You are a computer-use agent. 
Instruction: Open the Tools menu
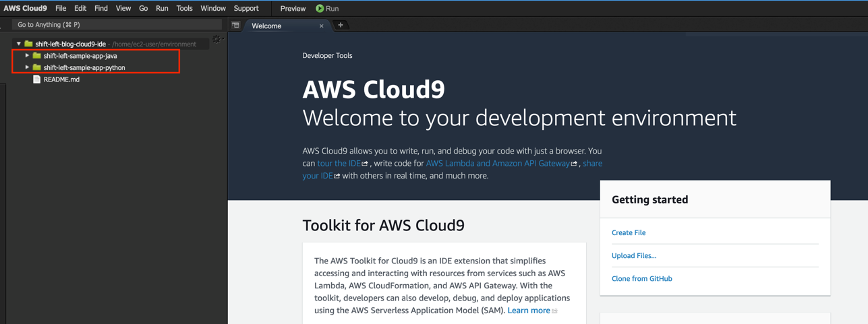point(184,9)
